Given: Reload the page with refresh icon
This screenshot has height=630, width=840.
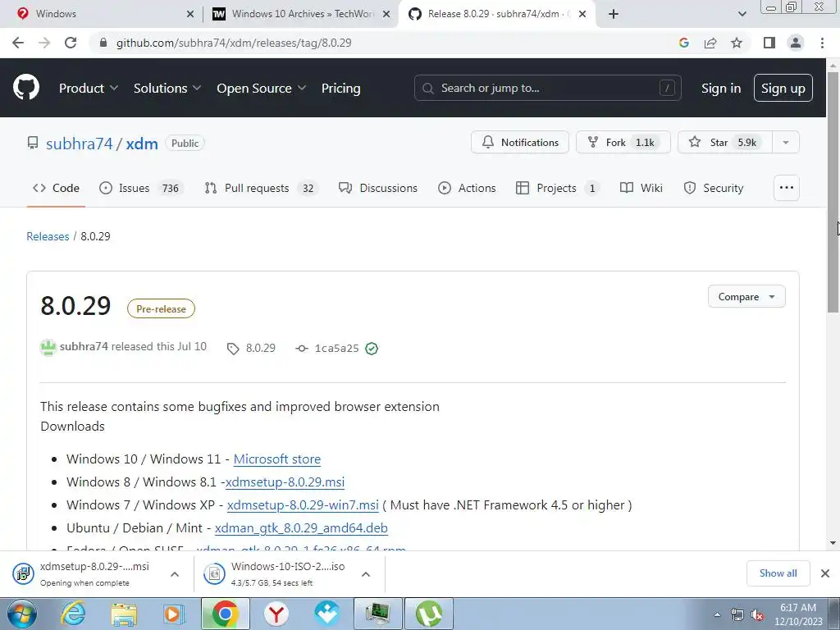Looking at the screenshot, I should click(x=71, y=43).
